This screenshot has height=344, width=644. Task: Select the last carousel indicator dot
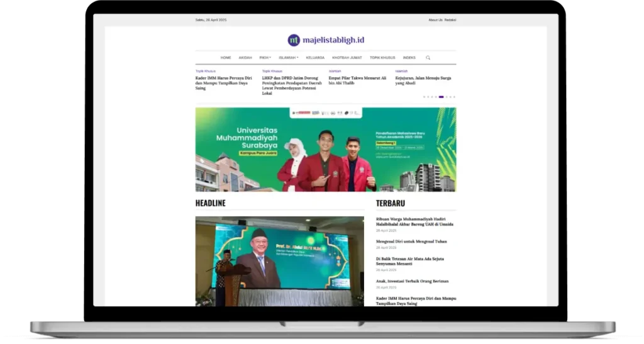454,97
